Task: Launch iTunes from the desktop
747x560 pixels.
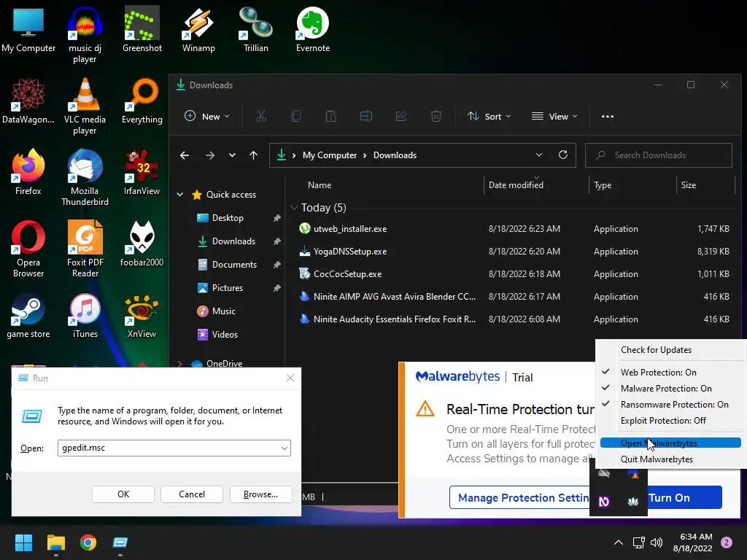Action: [x=85, y=315]
